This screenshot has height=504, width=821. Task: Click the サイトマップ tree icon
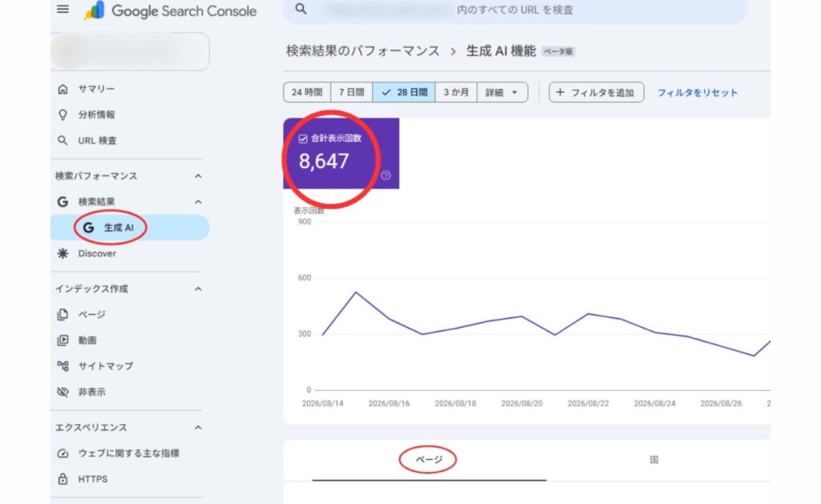tap(63, 366)
